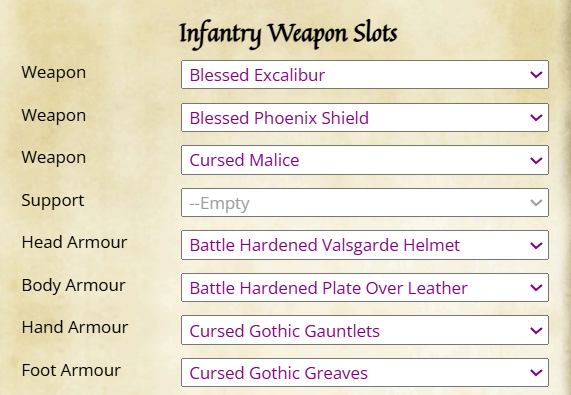
Task: Click the grey chevron on Support slot
Action: click(x=536, y=202)
